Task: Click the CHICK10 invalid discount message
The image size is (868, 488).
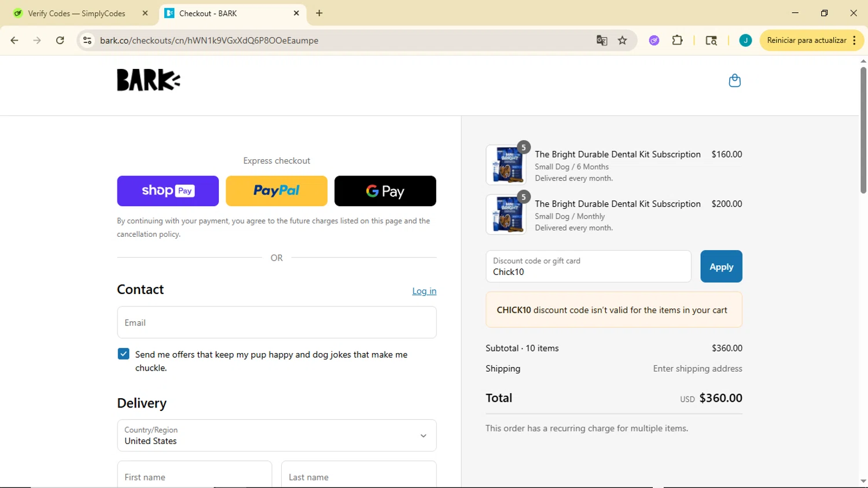Action: 614,310
